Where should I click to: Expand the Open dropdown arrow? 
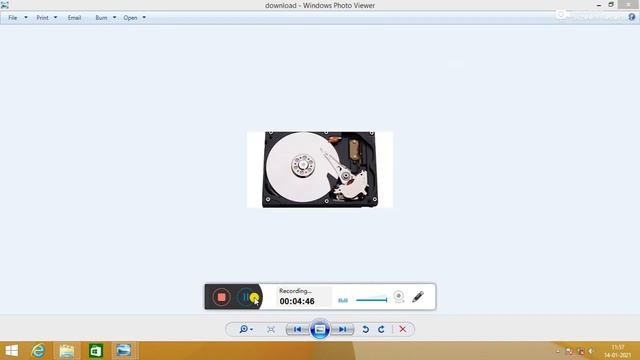tap(144, 18)
